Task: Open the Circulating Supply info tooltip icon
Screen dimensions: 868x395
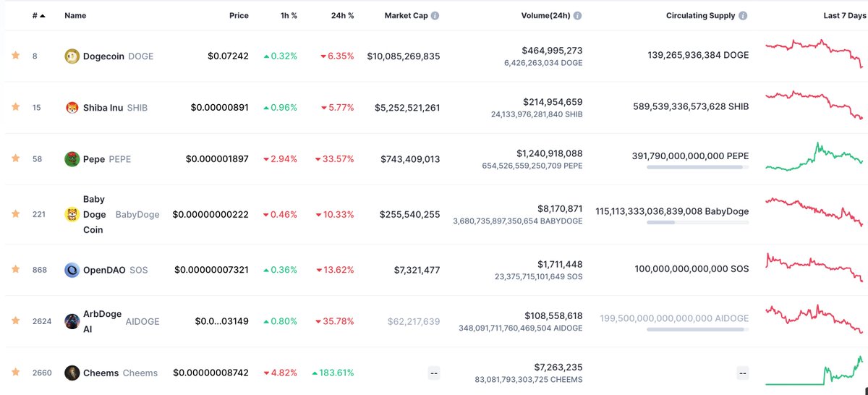Action: (743, 15)
